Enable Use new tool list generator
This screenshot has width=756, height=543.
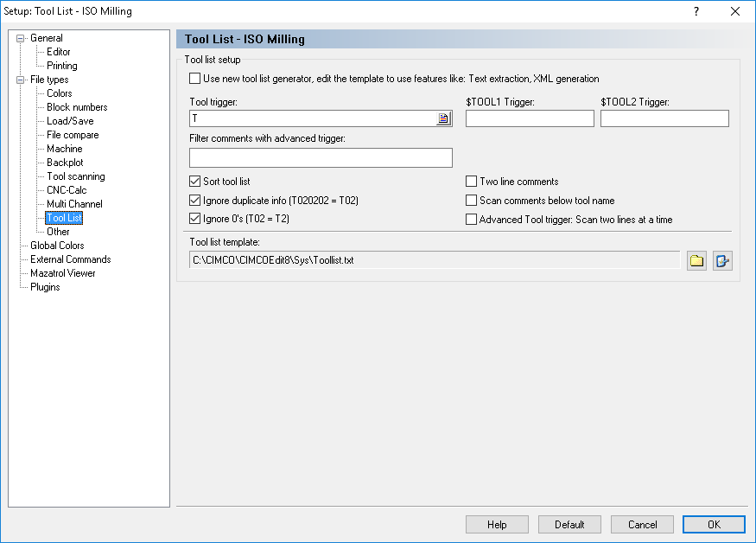coord(194,78)
